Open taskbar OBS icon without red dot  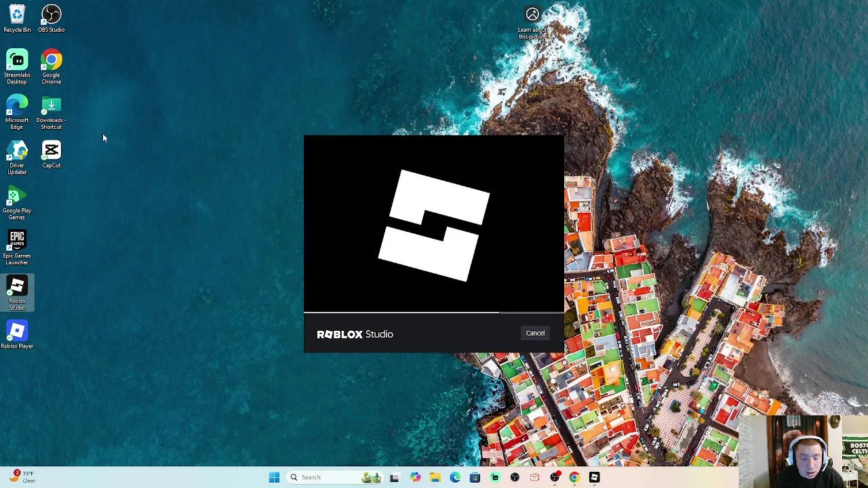(x=515, y=477)
